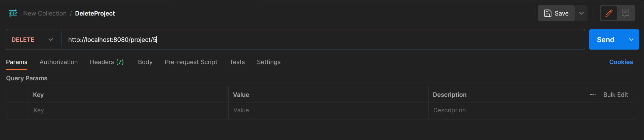
Task: Send the DELETE request
Action: 605,40
